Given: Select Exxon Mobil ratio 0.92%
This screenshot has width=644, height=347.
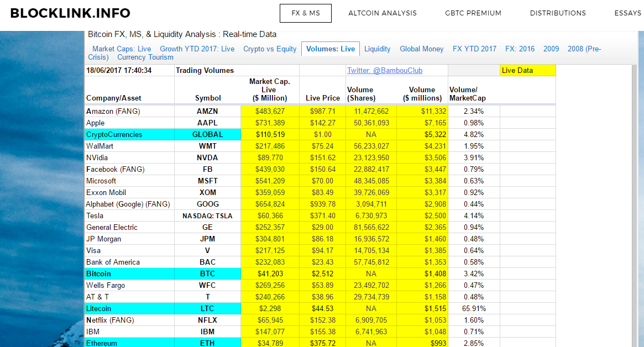Looking at the screenshot, I should click(474, 193).
